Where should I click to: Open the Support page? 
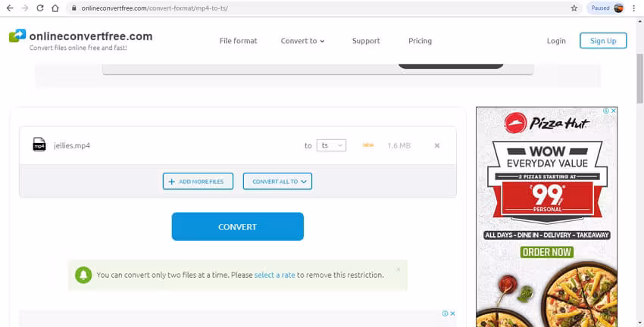click(x=366, y=41)
